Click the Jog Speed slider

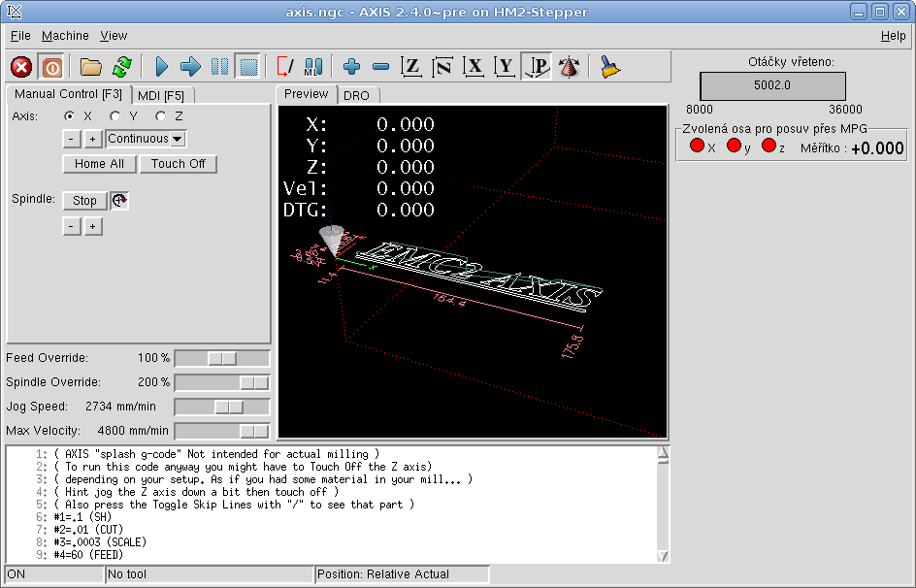pyautogui.click(x=221, y=407)
